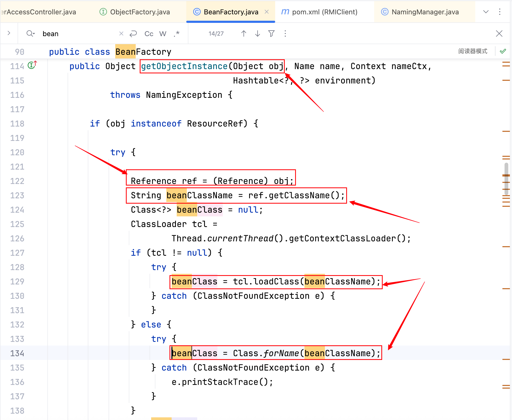Expand the replace field chevron

click(x=9, y=33)
